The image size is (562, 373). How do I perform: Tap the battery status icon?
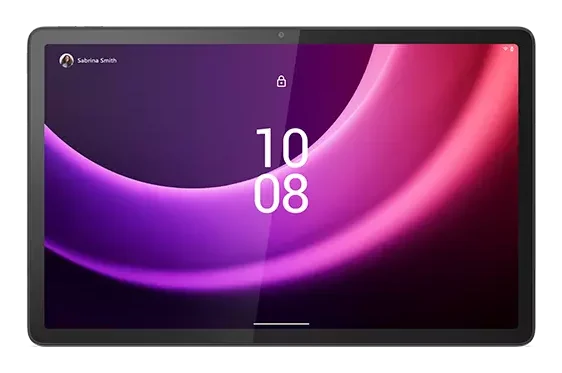click(511, 48)
